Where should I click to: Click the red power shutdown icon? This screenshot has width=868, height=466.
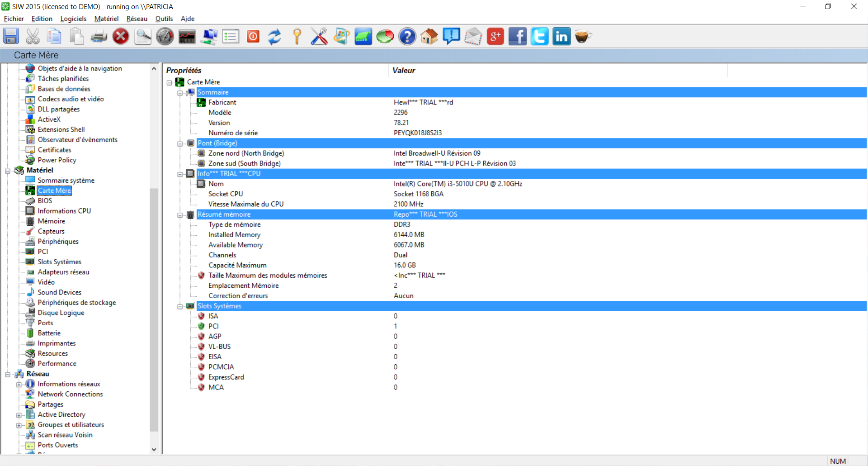[253, 36]
